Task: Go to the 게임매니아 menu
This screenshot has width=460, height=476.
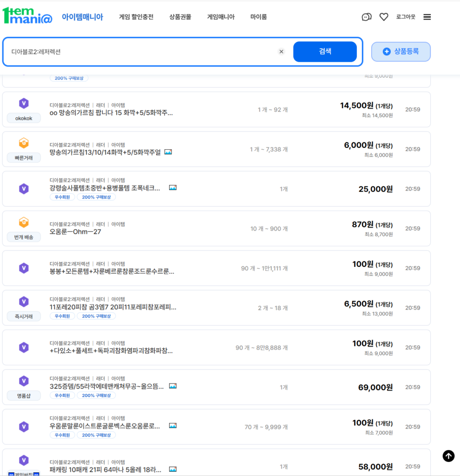Action: (x=221, y=17)
